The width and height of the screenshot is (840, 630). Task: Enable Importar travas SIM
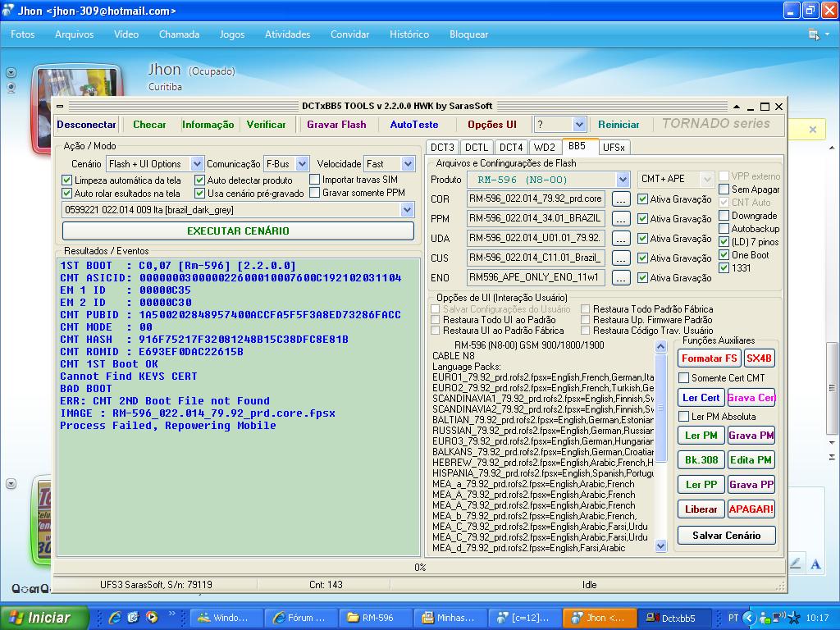[314, 180]
